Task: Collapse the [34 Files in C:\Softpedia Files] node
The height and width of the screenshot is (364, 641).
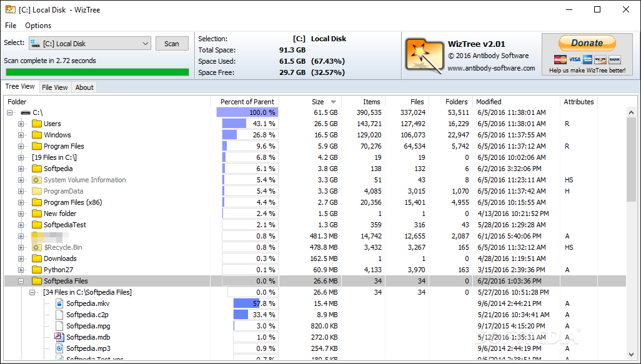Action: tap(32, 292)
